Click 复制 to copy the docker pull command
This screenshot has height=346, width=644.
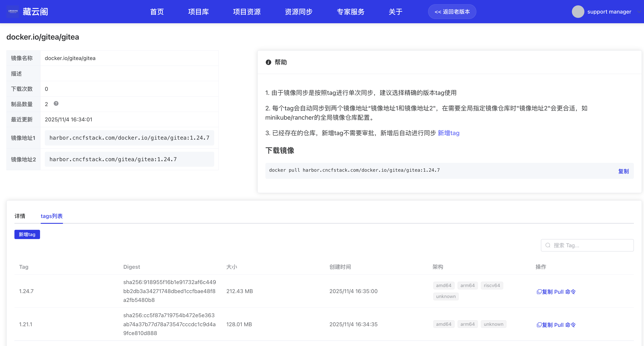[x=623, y=171]
